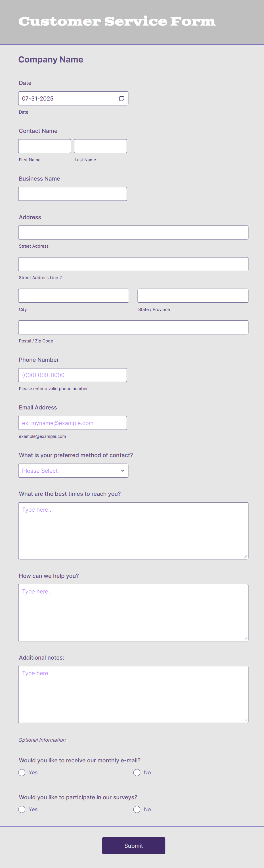Choose Yes for participating in surveys
This screenshot has height=868, width=264.
click(22, 809)
